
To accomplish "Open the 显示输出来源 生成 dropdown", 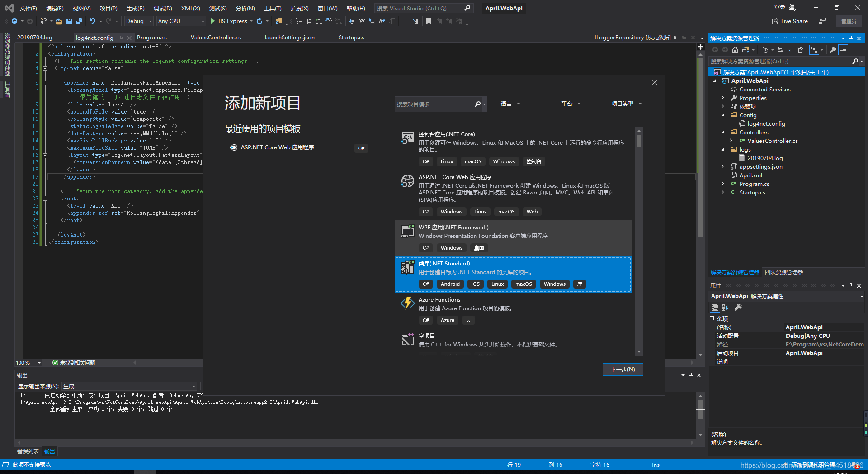I will click(x=130, y=386).
